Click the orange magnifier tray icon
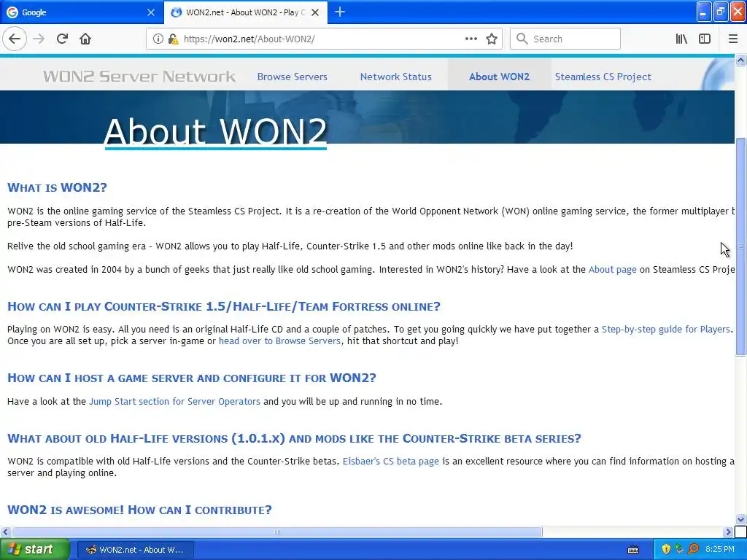This screenshot has width=747, height=560. click(x=693, y=550)
